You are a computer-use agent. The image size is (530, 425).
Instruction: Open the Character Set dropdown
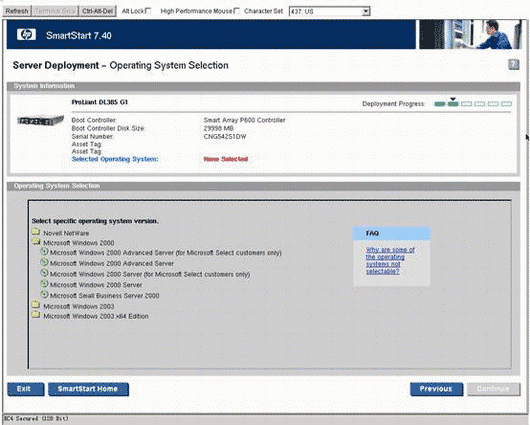click(x=329, y=11)
